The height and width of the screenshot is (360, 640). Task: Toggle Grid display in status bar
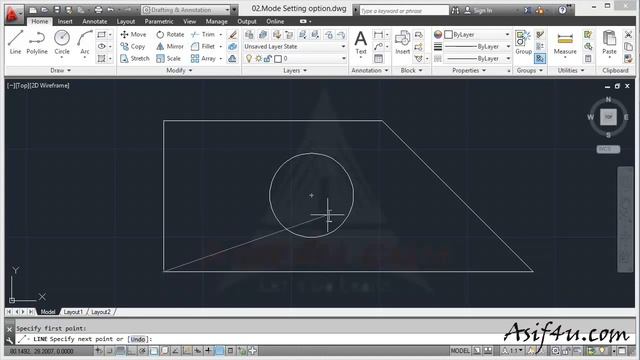coord(120,351)
